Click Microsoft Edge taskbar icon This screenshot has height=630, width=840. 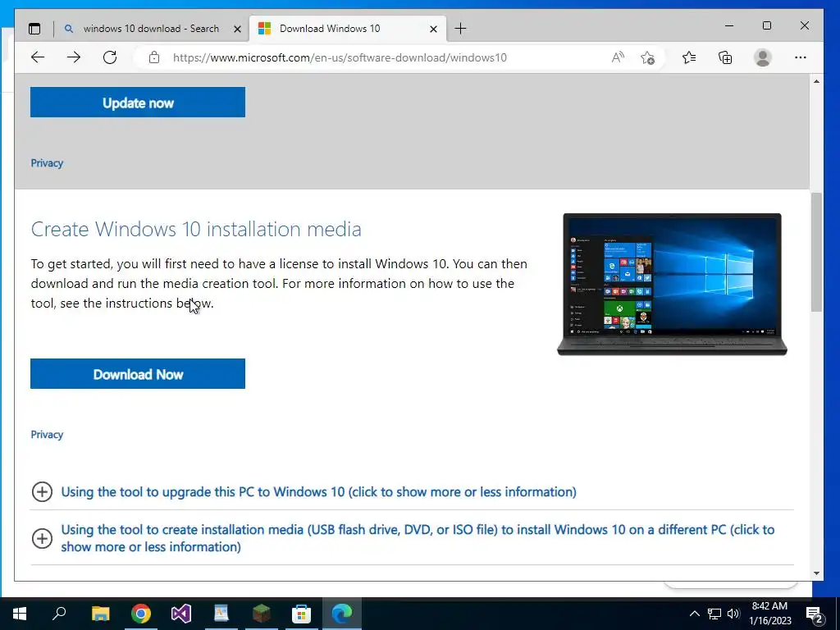click(342, 614)
